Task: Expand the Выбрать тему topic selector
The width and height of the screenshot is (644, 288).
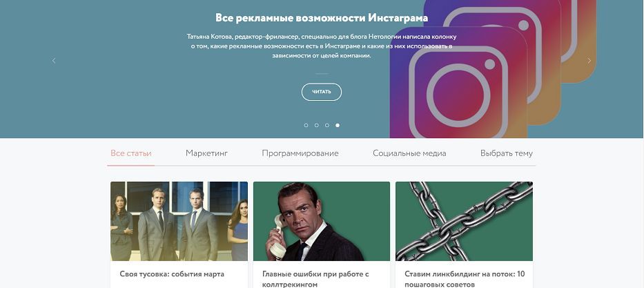Action: 507,153
